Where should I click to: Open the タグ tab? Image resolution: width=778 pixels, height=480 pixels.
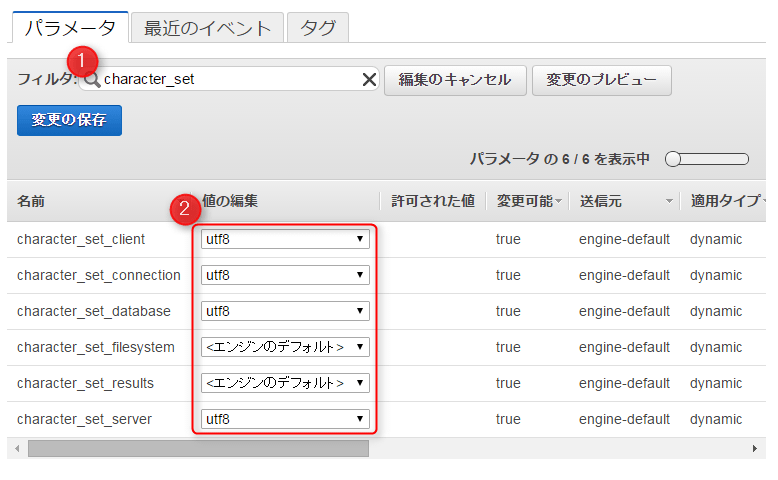click(318, 28)
